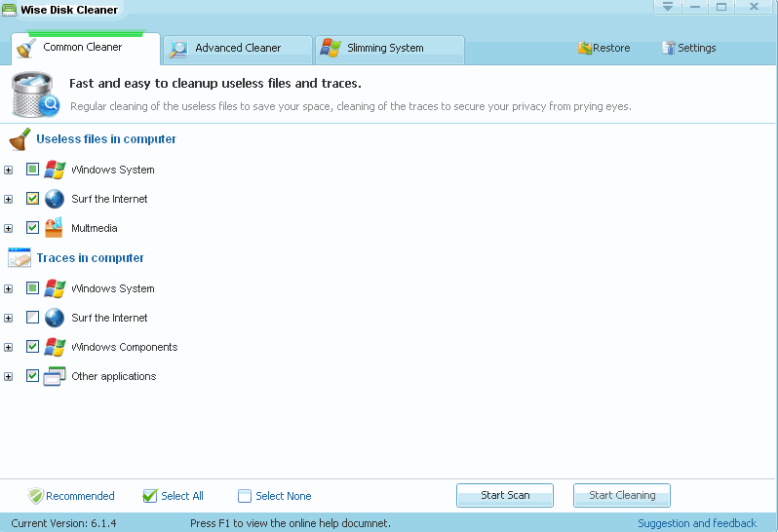Open the Advanced Cleaner tab

[238, 50]
